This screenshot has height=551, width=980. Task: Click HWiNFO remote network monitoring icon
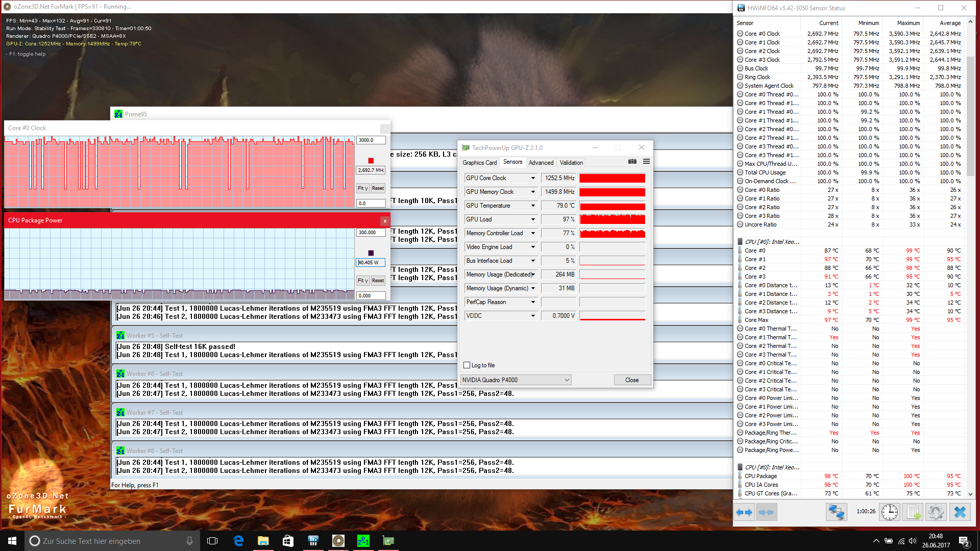coord(836,512)
